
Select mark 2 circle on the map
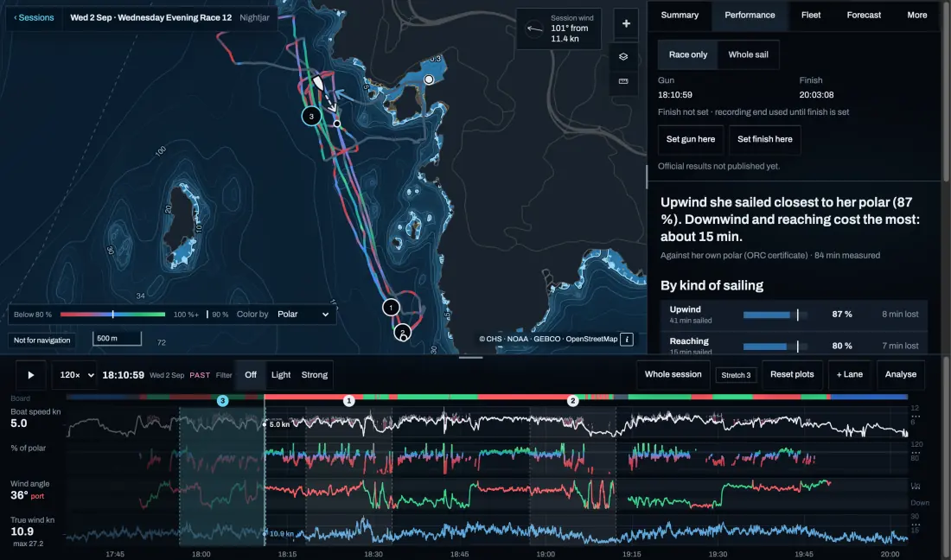402,332
